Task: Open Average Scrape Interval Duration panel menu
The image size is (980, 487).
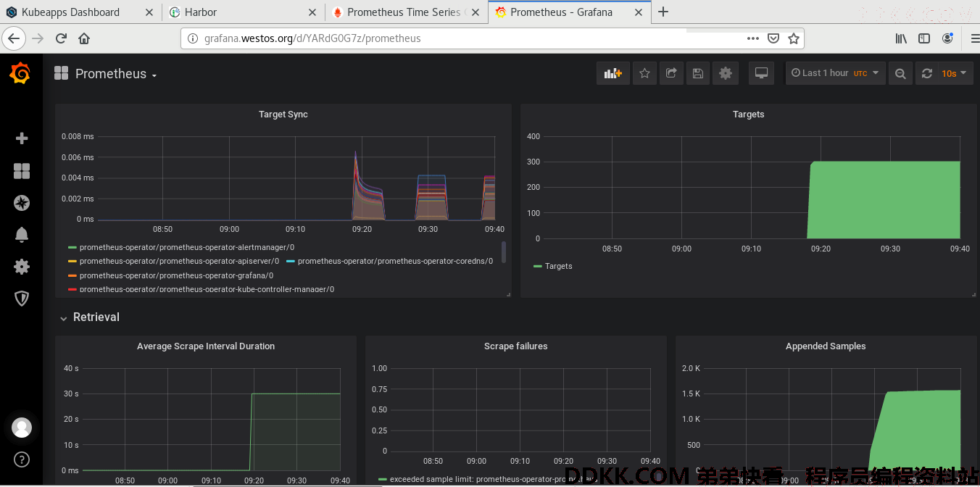Action: click(x=206, y=346)
